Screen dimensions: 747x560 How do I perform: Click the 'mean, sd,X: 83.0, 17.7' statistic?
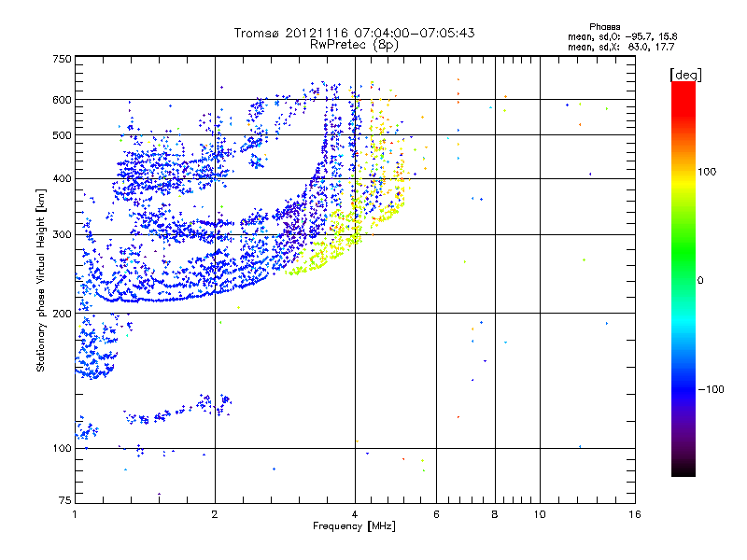(621, 47)
